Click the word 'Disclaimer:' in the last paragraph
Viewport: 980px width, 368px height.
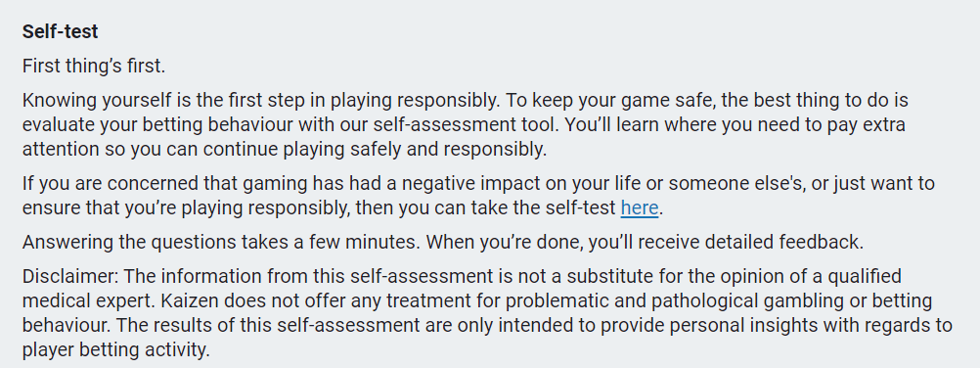click(71, 276)
